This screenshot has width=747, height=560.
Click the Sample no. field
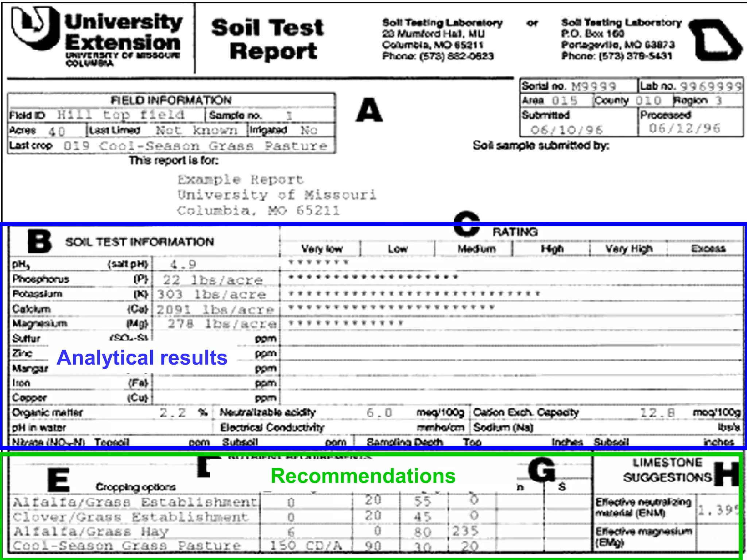[x=270, y=116]
